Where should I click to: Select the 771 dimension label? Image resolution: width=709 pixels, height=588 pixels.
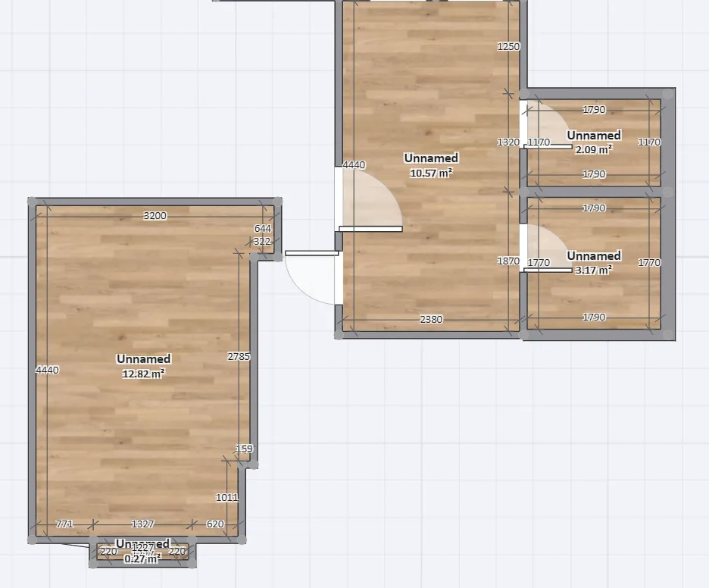pyautogui.click(x=65, y=524)
